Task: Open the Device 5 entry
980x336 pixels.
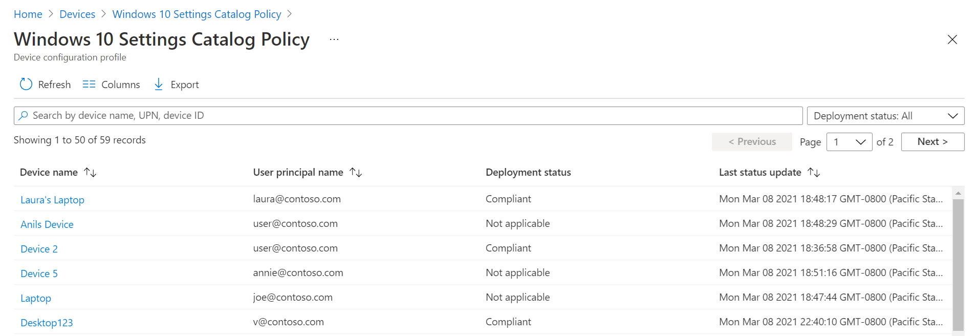Action: [x=39, y=274]
